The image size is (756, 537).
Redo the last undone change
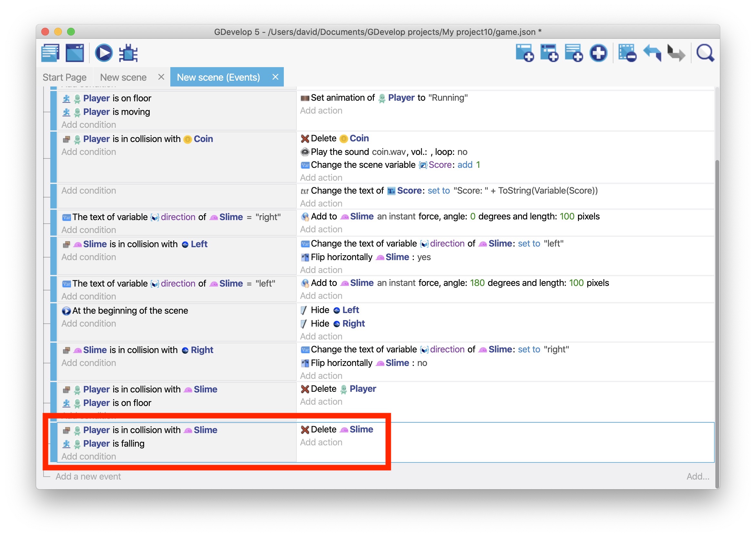676,53
